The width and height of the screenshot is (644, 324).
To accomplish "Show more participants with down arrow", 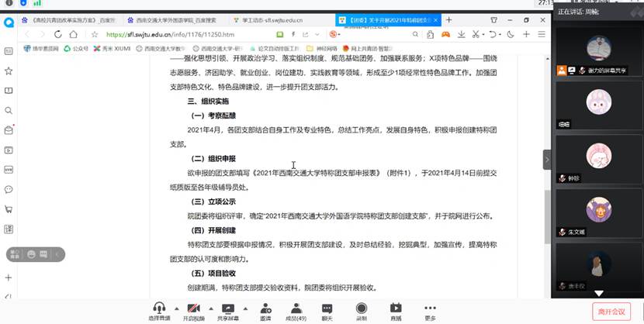I will (x=599, y=293).
